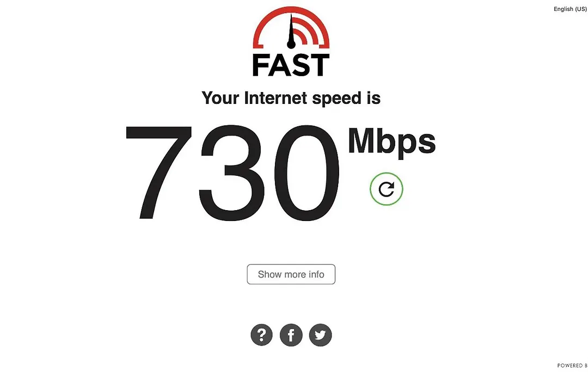Share the result using the Twitter bird icon
This screenshot has height=381, width=588.
pos(320,335)
